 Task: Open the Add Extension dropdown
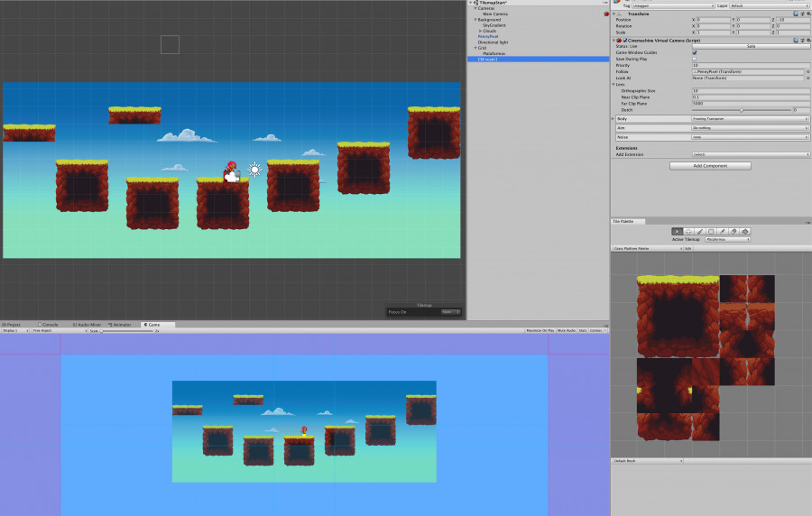click(x=751, y=154)
